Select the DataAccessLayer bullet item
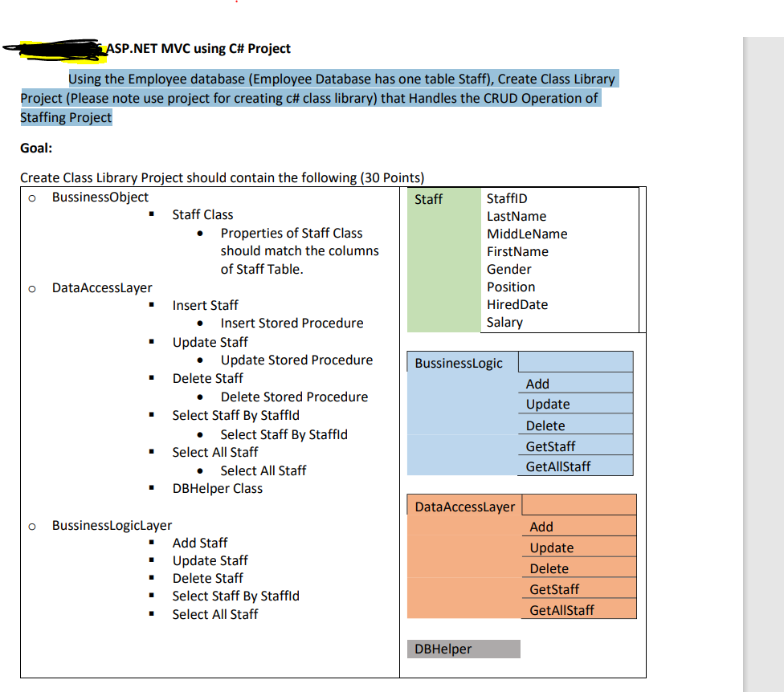The width and height of the screenshot is (784, 692). pyautogui.click(x=101, y=287)
